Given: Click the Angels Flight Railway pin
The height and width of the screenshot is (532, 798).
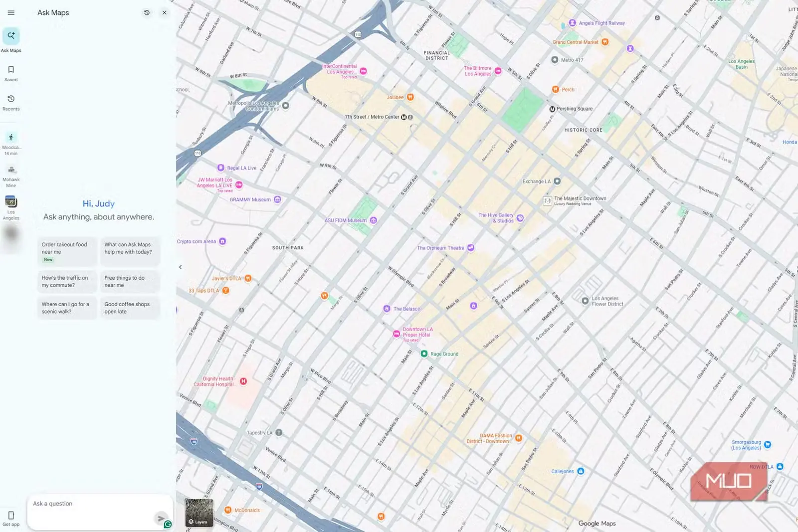Looking at the screenshot, I should [573, 23].
